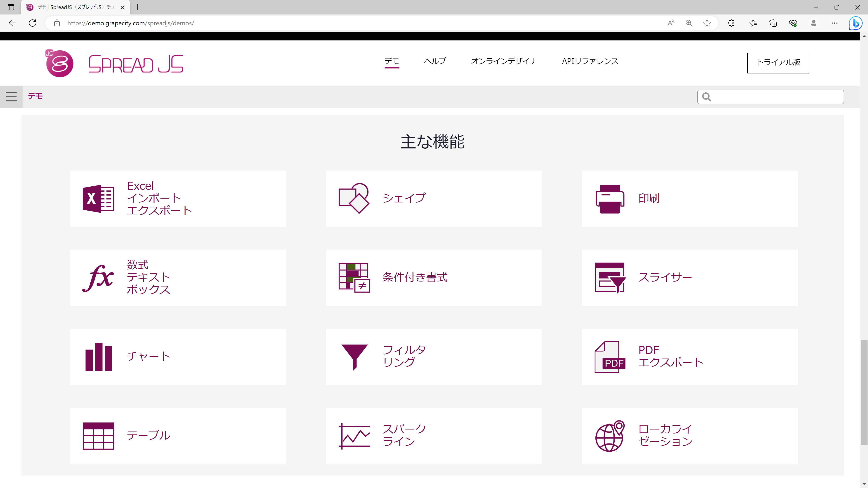The width and height of the screenshot is (868, 488).
Task: Click the Excel import/export icon
Action: click(x=98, y=199)
